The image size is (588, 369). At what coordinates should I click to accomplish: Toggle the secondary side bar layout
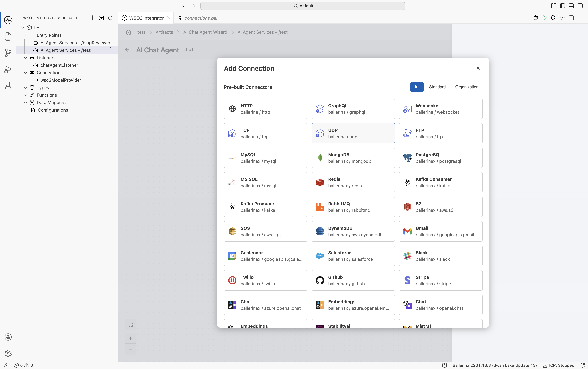(x=580, y=6)
